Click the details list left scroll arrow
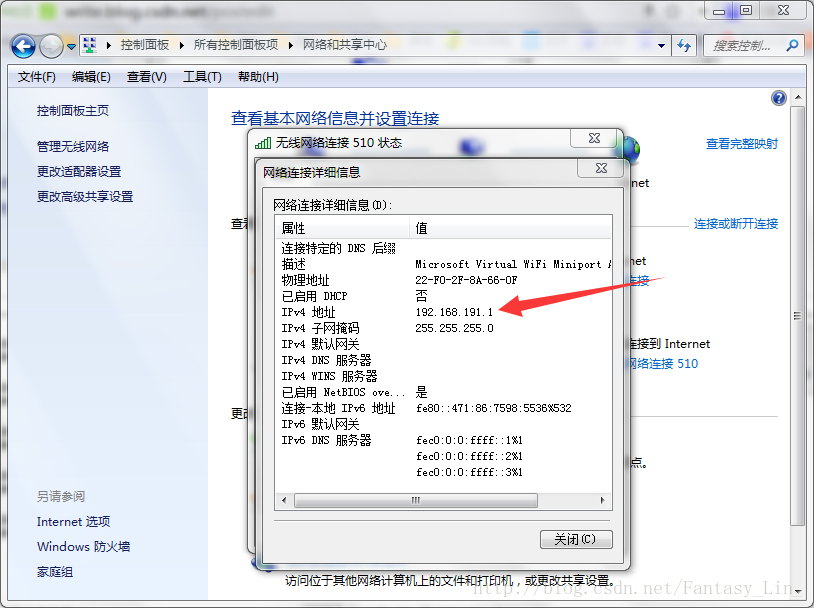 pos(284,501)
